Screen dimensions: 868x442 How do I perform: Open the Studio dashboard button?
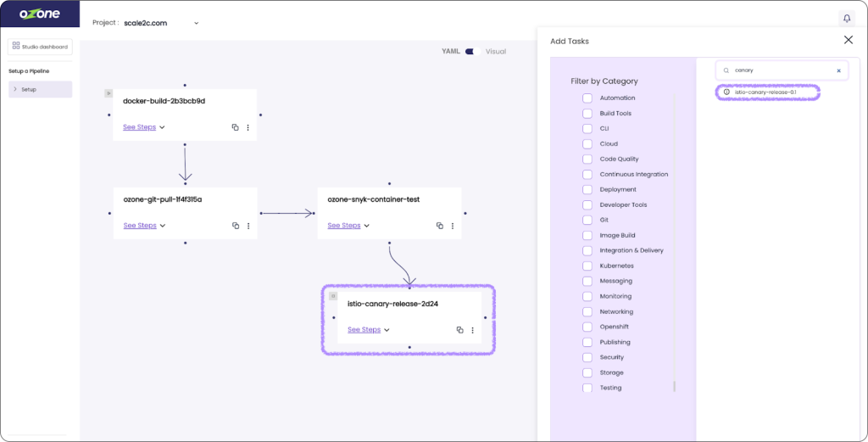coord(40,47)
